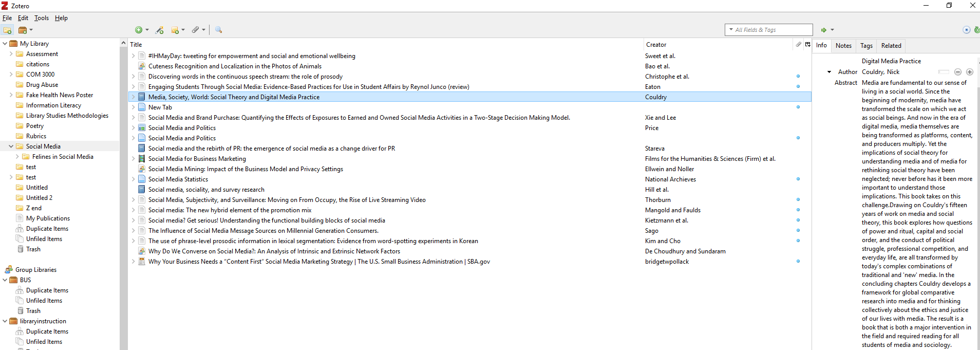Click the Group Libraries icon heading
Viewport: 980px width, 350px height.
[x=8, y=270]
